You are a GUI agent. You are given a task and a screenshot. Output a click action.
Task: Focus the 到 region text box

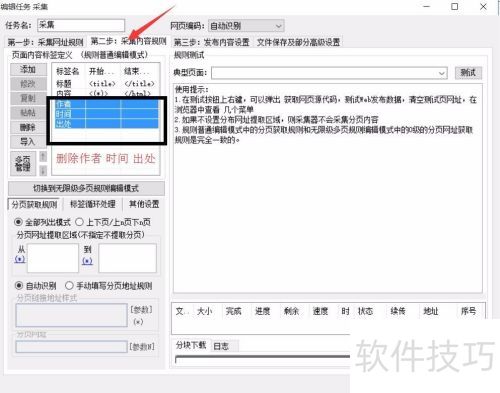(x=127, y=258)
